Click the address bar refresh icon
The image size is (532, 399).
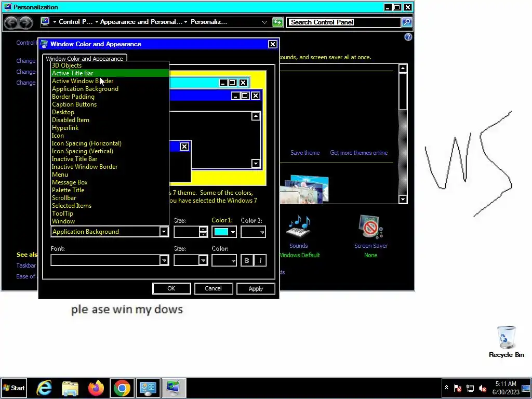click(277, 22)
